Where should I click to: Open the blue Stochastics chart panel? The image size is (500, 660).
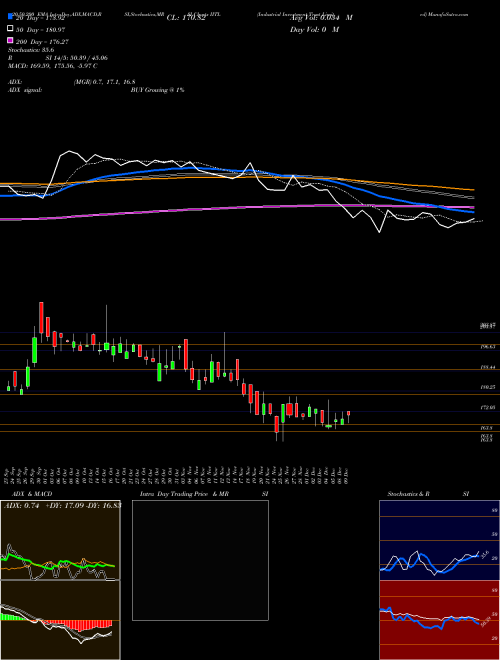click(x=439, y=540)
